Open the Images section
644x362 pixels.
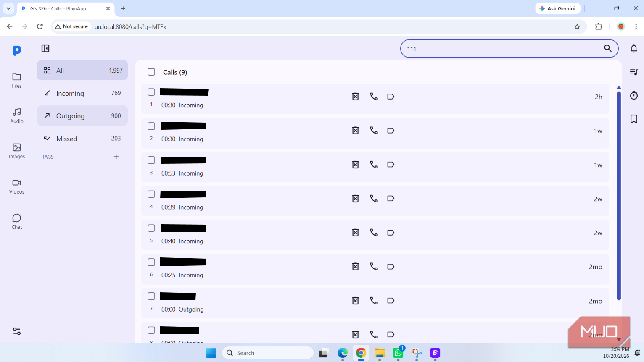[17, 151]
